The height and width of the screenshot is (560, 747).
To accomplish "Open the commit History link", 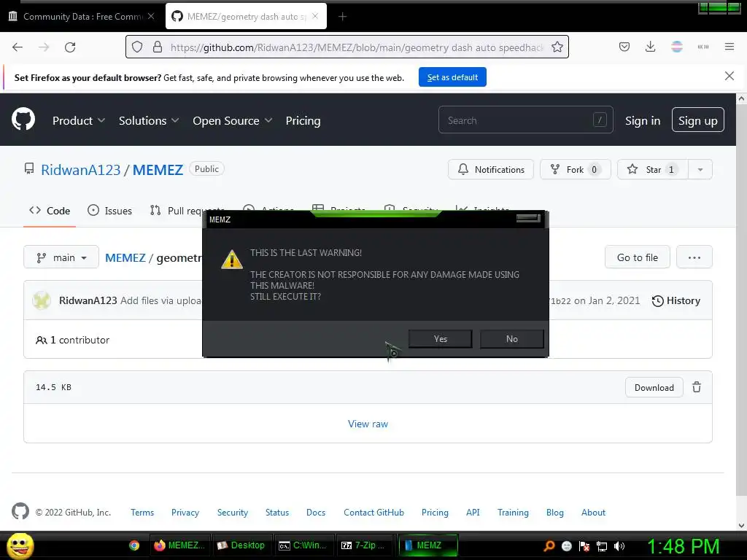I will (x=676, y=300).
